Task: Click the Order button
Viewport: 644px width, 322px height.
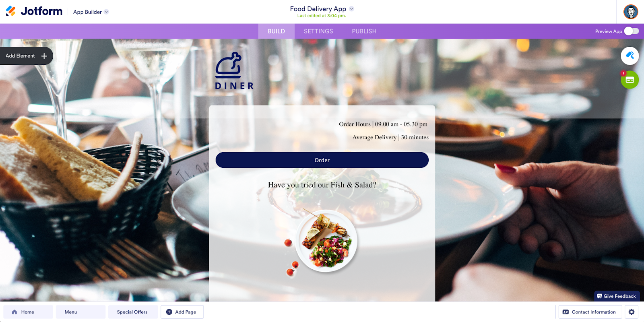Action: [322, 160]
